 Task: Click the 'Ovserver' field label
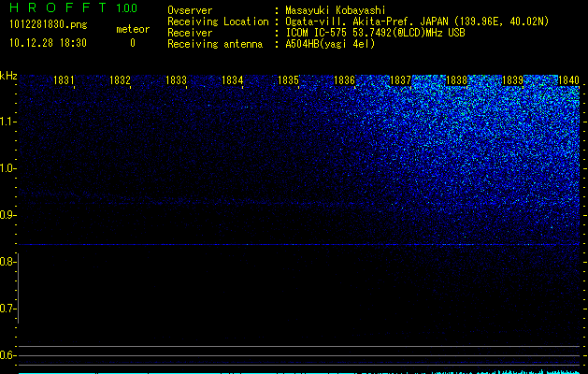pyautogui.click(x=190, y=10)
